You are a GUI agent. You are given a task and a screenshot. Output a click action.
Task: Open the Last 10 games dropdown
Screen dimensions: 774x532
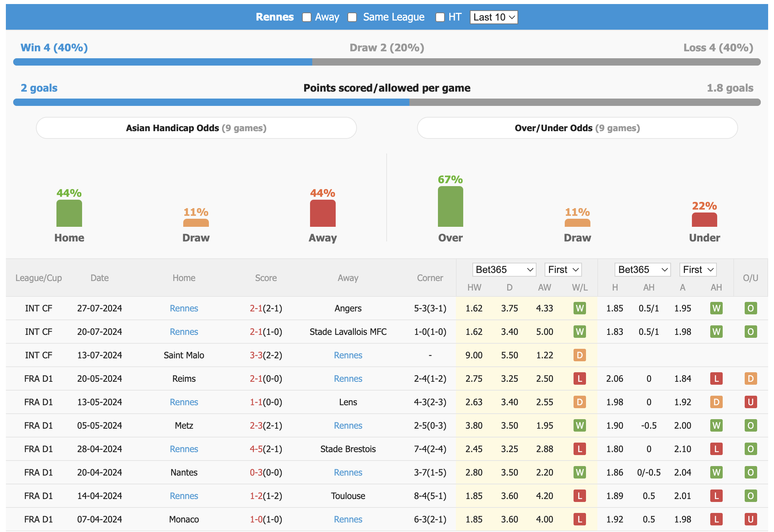[494, 17]
